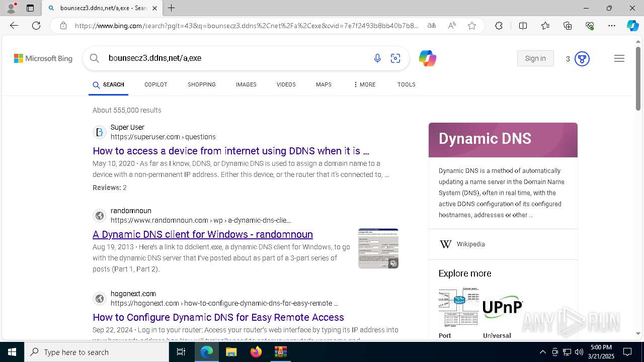This screenshot has width=644, height=362.
Task: Switch to the COPILOT tab
Action: pos(156,84)
